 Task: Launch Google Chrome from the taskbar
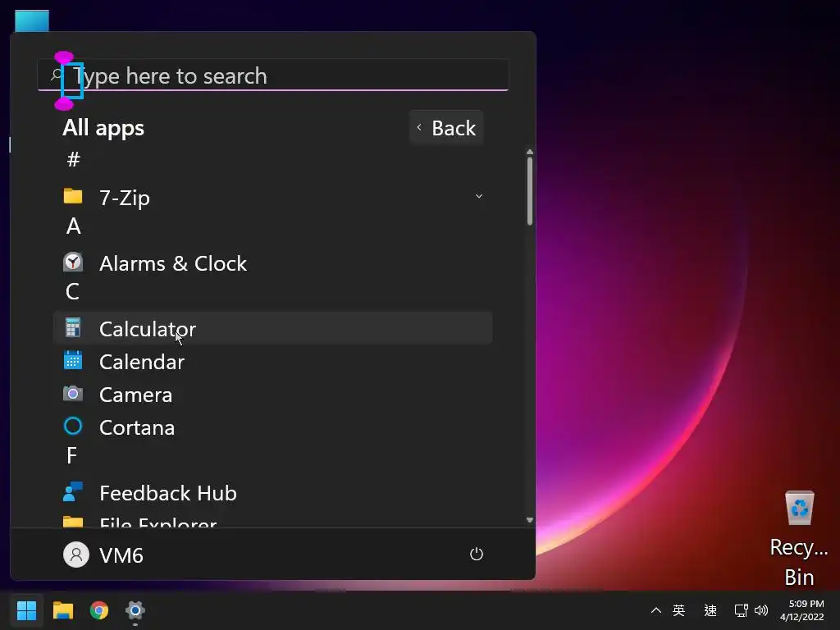tap(99, 610)
